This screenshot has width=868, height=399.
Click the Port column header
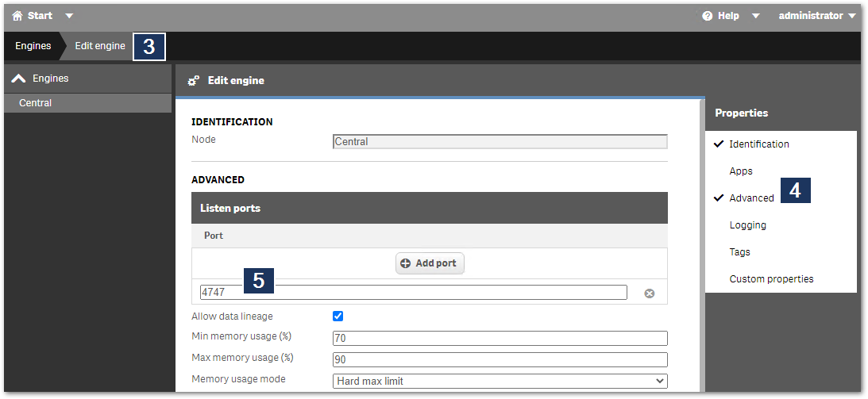pos(214,236)
